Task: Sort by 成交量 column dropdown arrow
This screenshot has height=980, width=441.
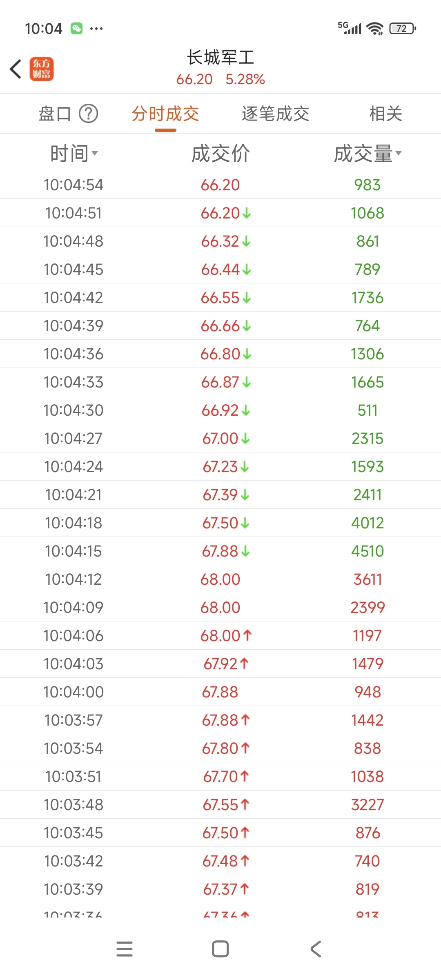Action: (399, 154)
